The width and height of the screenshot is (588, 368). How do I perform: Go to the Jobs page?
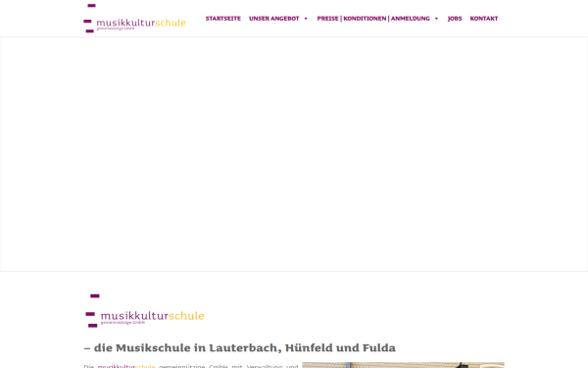tap(455, 19)
